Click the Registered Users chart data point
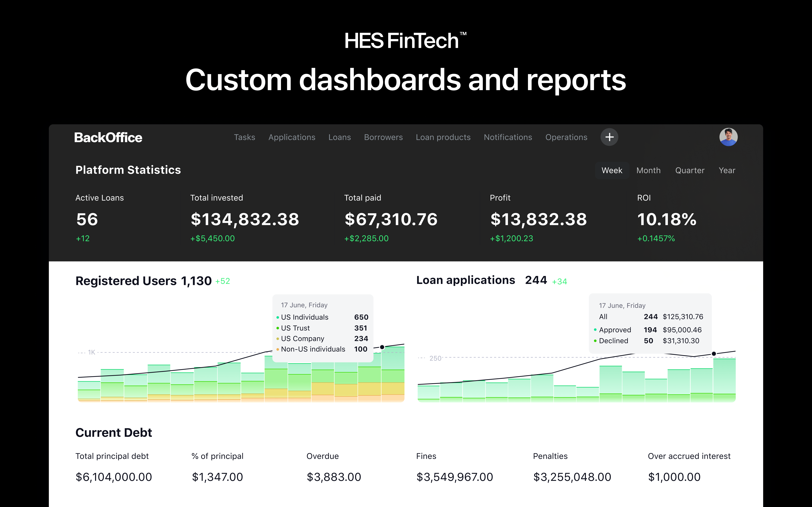Image resolution: width=812 pixels, height=507 pixels. pos(382,347)
